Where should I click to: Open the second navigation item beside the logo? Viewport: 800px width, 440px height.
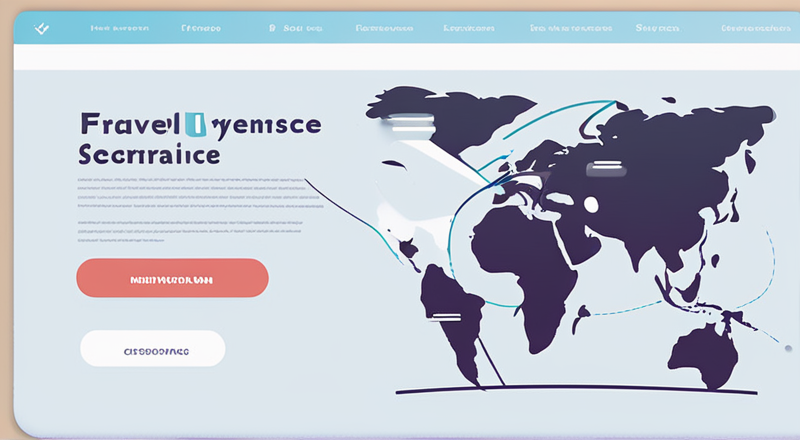201,30
